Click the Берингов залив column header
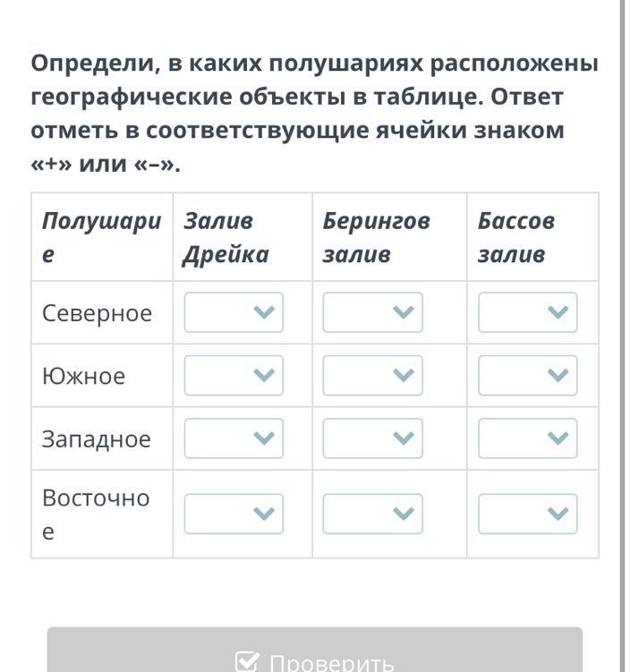This screenshot has width=630, height=672. click(x=376, y=237)
